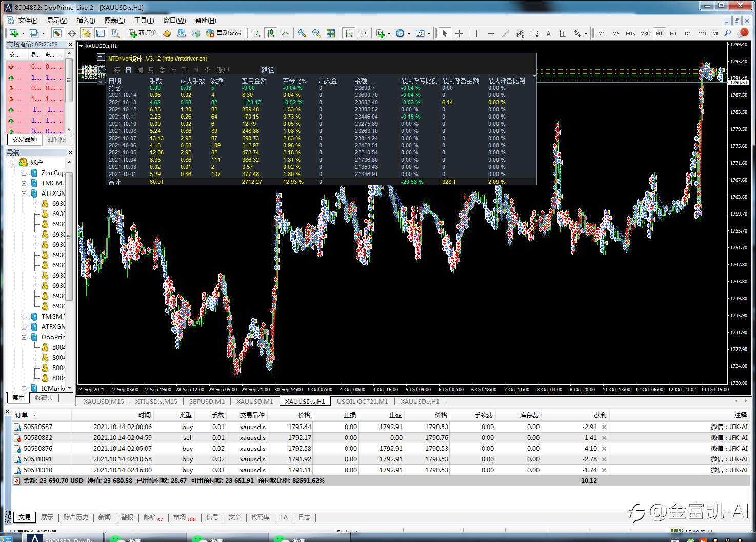
Task: Open the 插入 menu
Action: (x=86, y=21)
